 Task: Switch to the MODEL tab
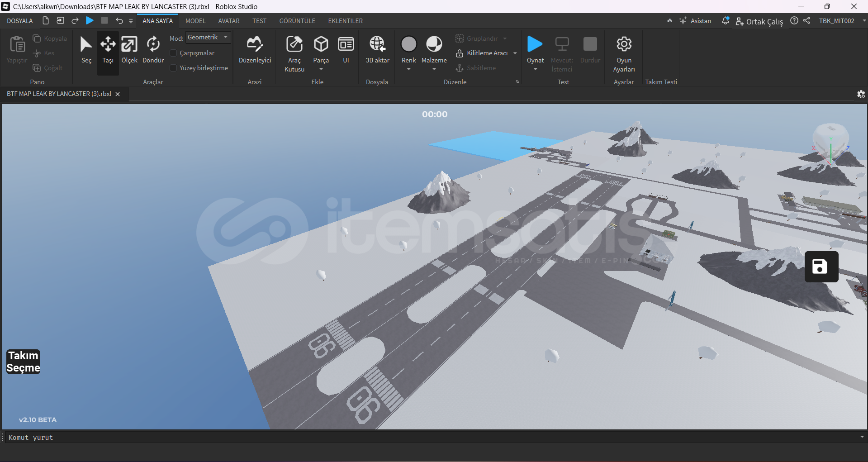(x=195, y=21)
